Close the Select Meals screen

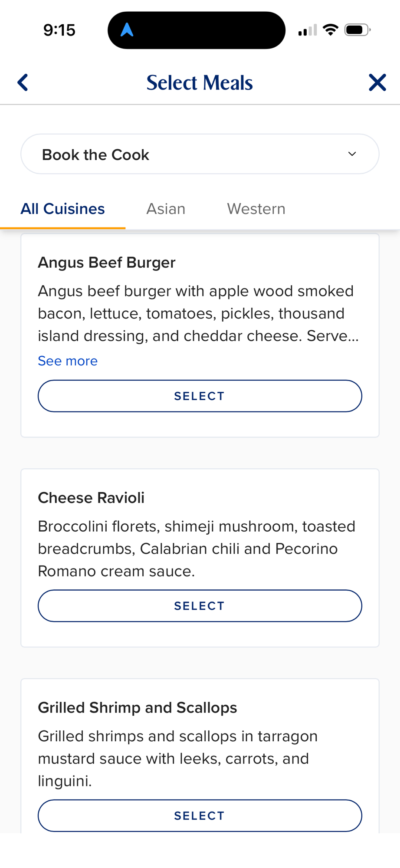click(377, 82)
